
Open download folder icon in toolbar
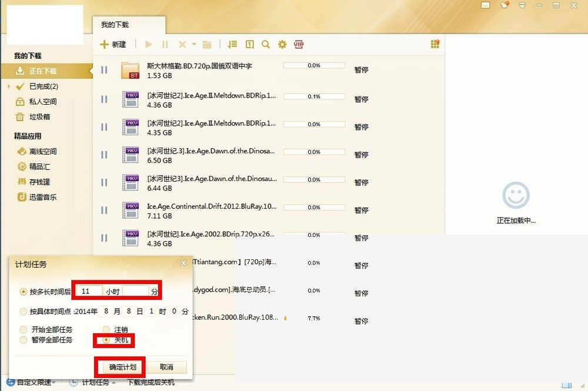[x=207, y=45]
